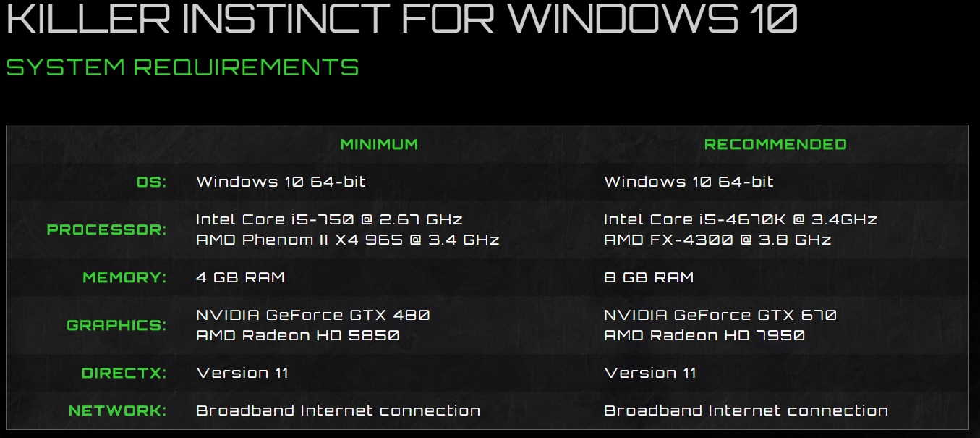The image size is (980, 438).
Task: Click 'AMD FX-4300 @ 3.8 GHz' text
Action: (x=717, y=239)
